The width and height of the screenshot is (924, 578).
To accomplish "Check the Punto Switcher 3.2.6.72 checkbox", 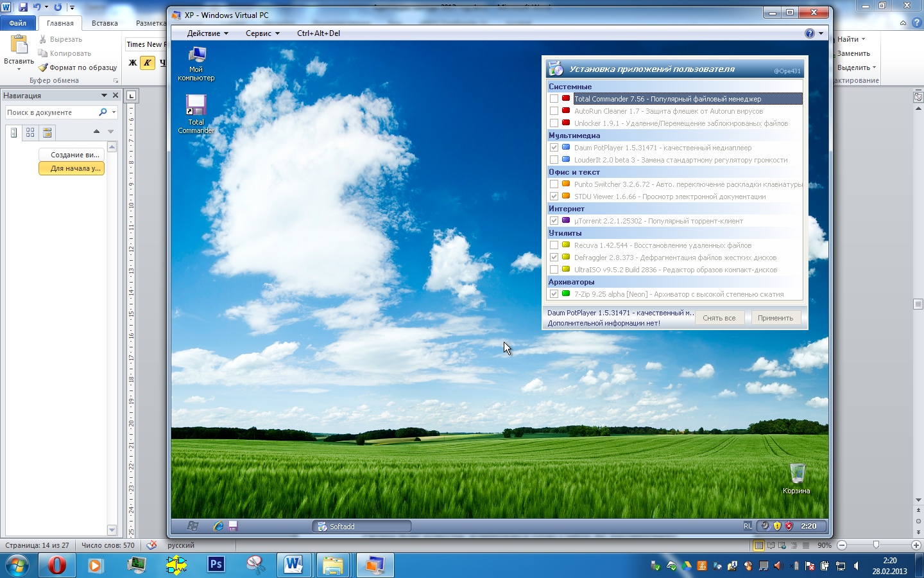I will click(x=554, y=184).
